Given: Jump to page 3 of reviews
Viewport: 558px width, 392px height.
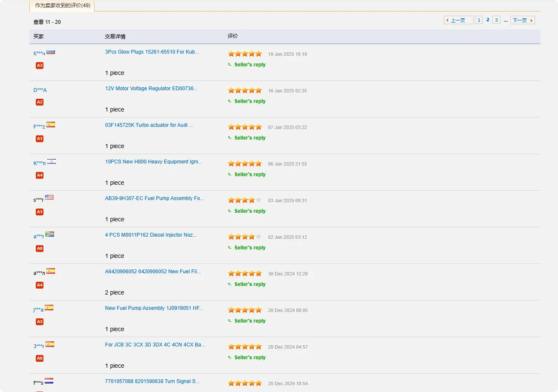Looking at the screenshot, I should click(x=496, y=20).
